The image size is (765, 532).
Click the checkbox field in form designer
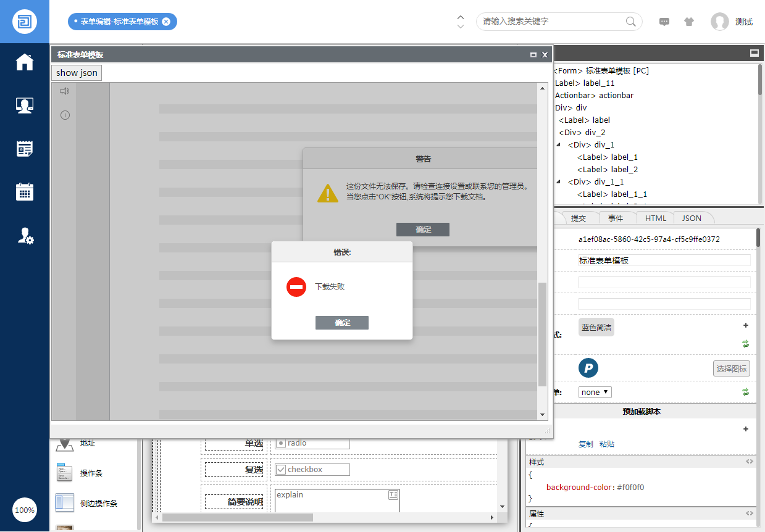click(312, 470)
